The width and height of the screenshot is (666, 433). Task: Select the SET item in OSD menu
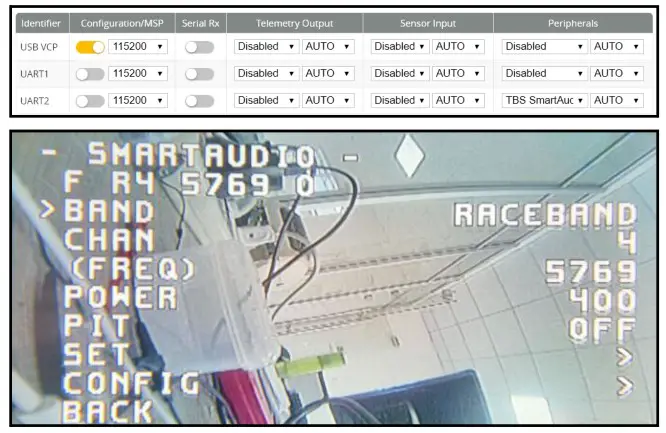tap(97, 354)
